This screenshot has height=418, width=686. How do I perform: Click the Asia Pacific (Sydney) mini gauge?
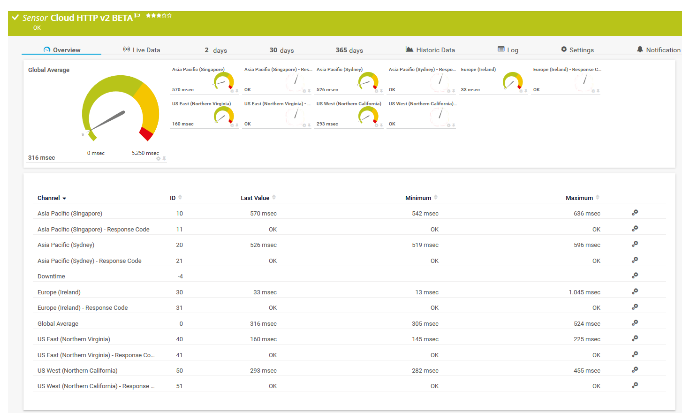tap(368, 81)
